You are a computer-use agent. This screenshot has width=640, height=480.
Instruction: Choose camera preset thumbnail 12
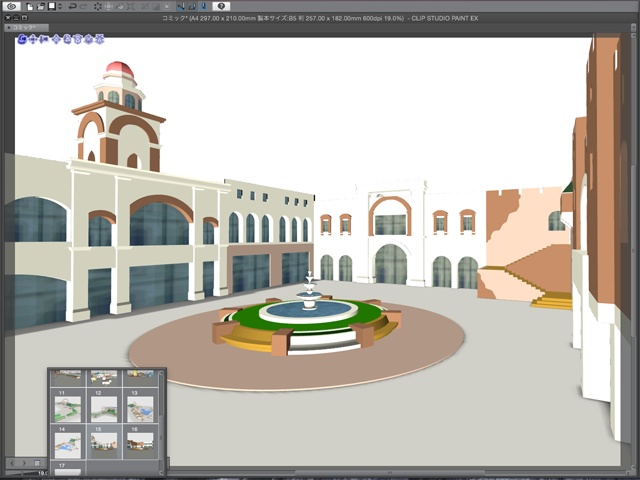pyautogui.click(x=104, y=406)
